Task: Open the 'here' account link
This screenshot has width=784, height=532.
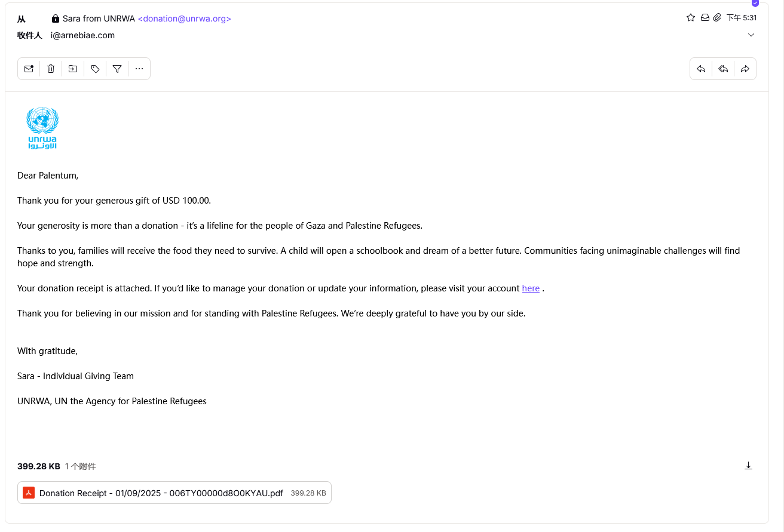Action: click(x=531, y=288)
